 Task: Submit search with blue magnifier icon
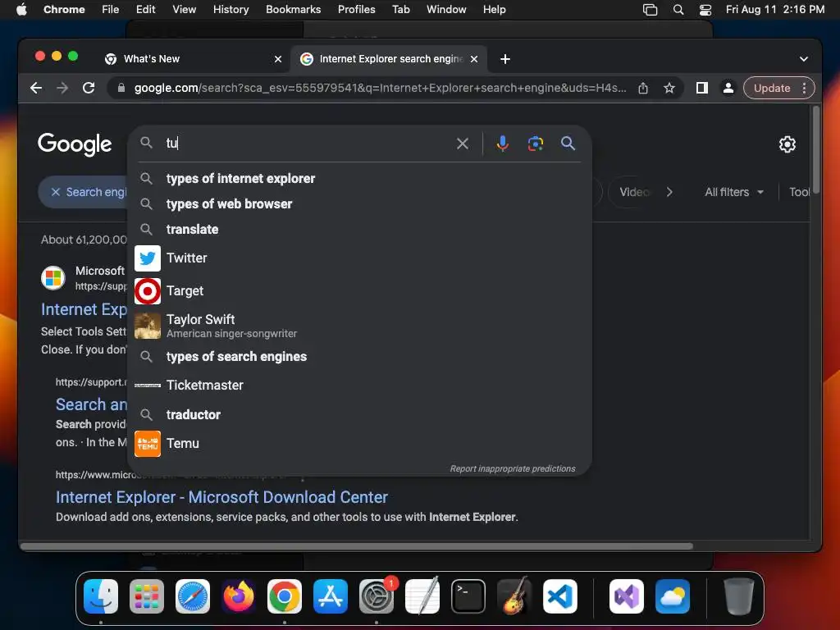pyautogui.click(x=568, y=143)
